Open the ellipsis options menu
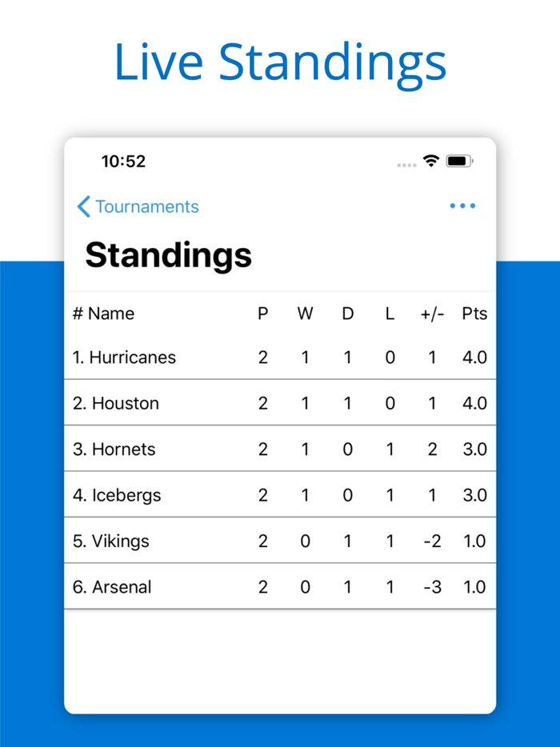 (x=462, y=206)
